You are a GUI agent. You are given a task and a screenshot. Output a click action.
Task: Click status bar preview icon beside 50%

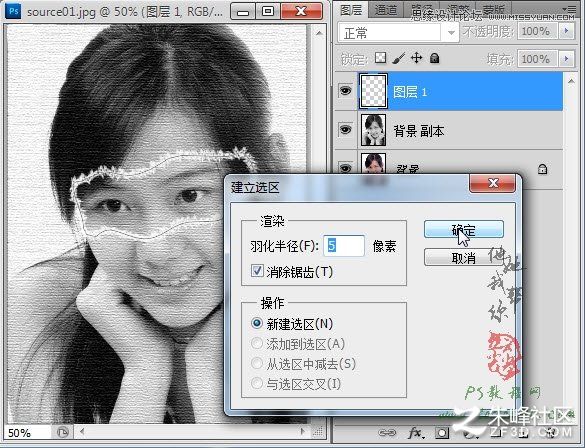tap(63, 433)
